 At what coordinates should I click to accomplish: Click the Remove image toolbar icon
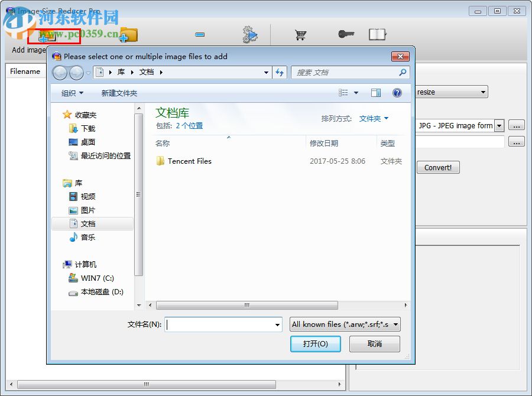click(x=200, y=35)
